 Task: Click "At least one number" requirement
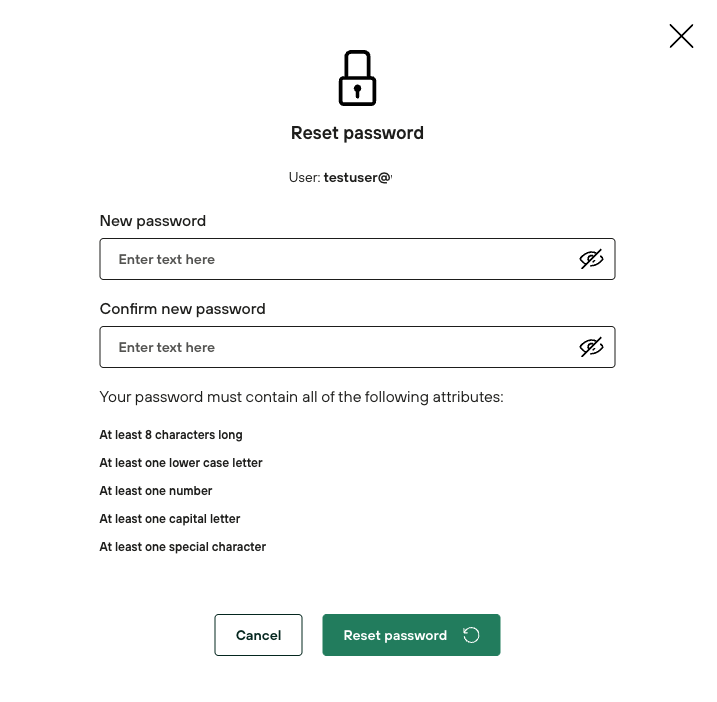point(156,491)
